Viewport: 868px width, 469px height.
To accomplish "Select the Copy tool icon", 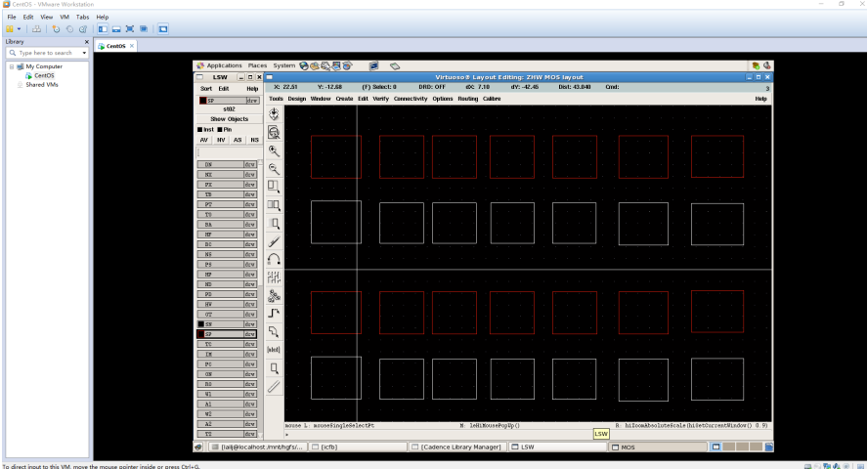I will 274,205.
